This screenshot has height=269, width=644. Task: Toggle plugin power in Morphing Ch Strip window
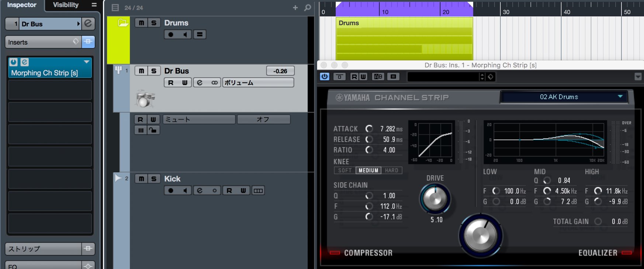325,76
